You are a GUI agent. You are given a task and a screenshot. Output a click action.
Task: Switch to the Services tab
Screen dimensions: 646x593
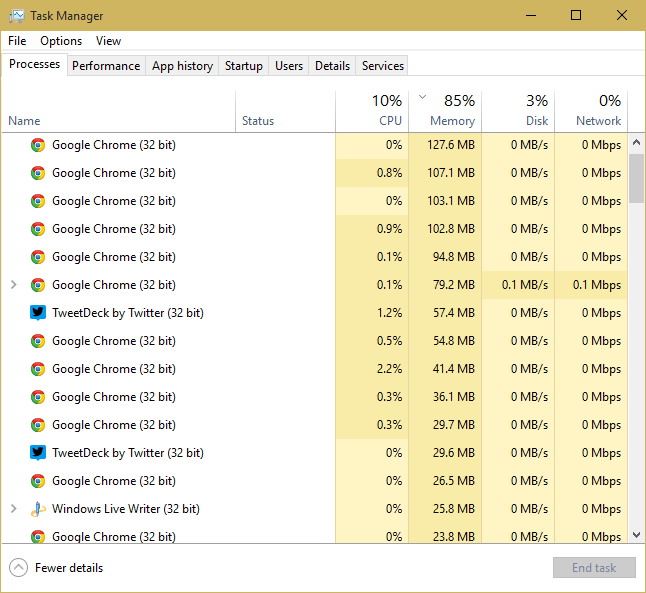(x=383, y=66)
